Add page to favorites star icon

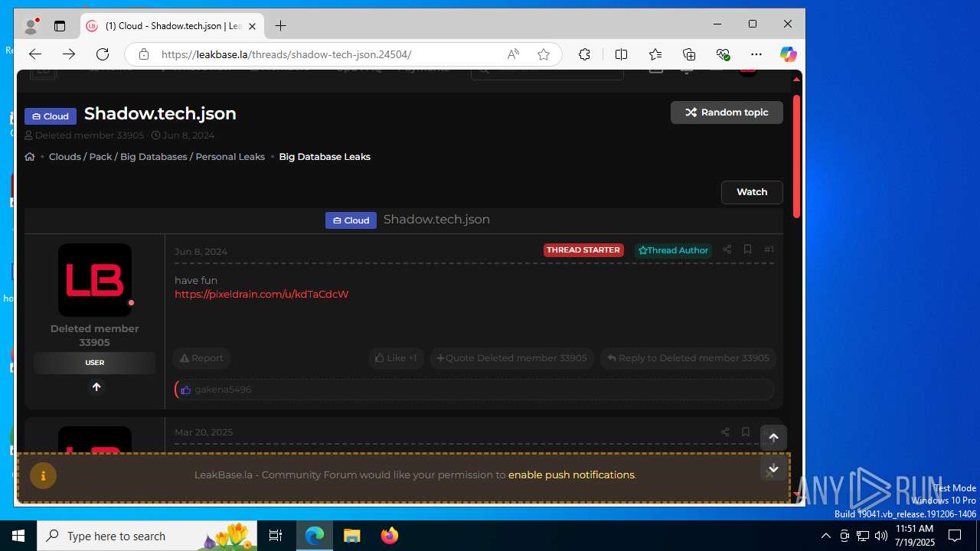(x=544, y=54)
